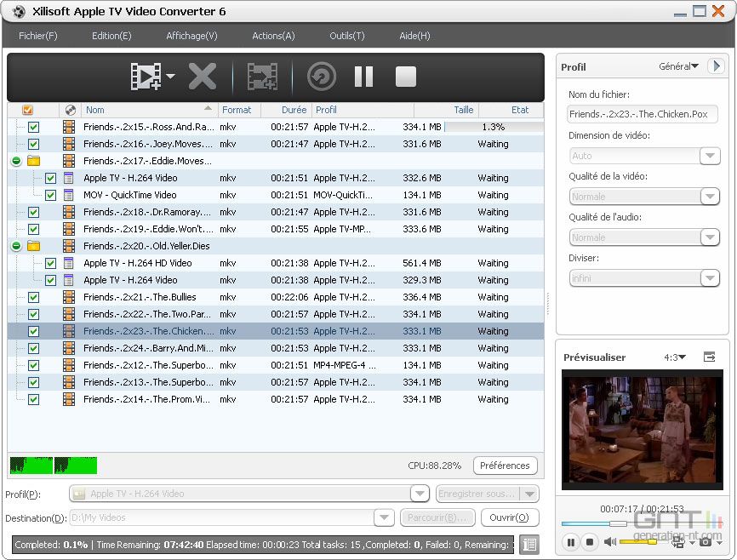Open the Actions(A) menu
The height and width of the screenshot is (560, 737).
coord(273,36)
